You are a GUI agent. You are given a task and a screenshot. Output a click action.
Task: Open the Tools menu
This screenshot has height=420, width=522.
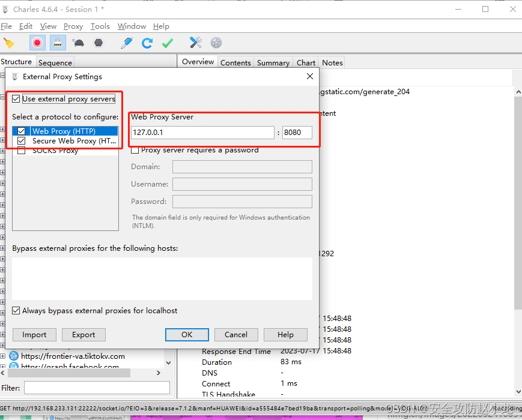pyautogui.click(x=100, y=26)
